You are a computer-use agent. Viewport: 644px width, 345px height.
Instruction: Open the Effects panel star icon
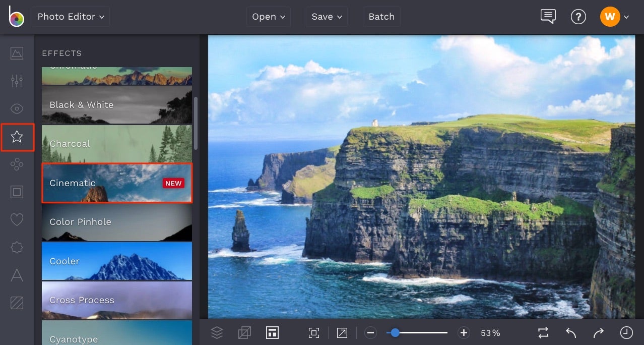(17, 136)
